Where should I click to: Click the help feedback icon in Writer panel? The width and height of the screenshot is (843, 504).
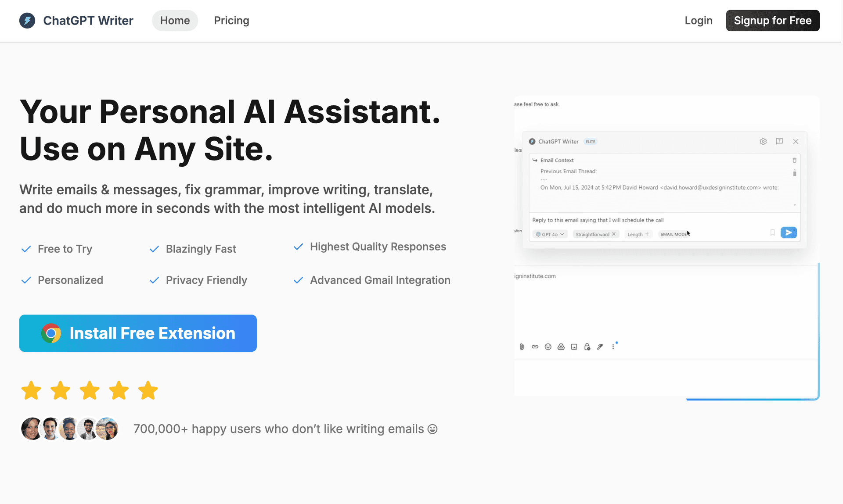779,141
